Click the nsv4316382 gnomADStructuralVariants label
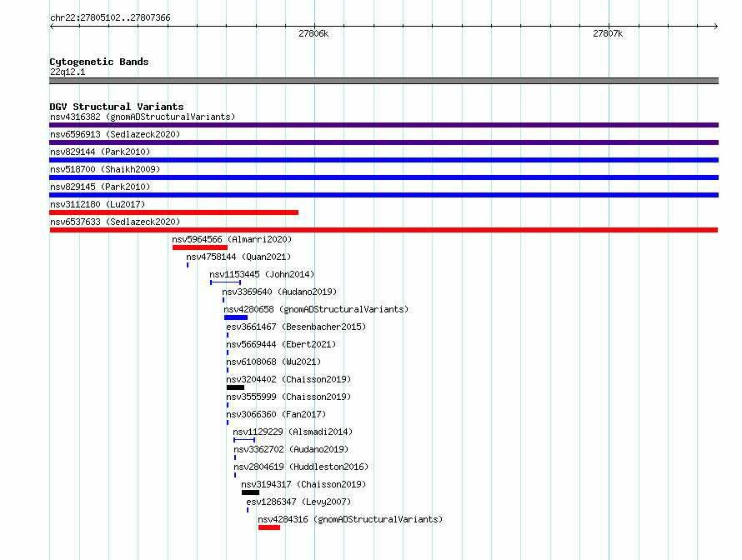Image resolution: width=742 pixels, height=560 pixels. (143, 117)
